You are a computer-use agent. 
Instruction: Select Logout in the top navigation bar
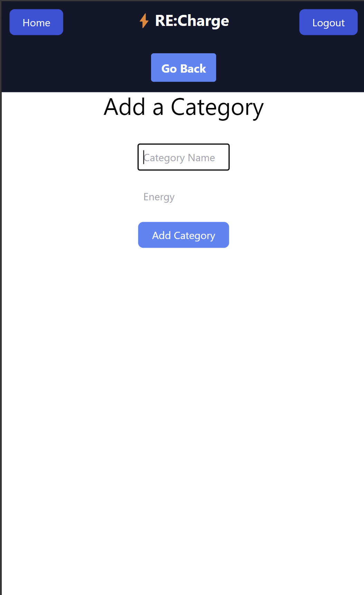328,22
